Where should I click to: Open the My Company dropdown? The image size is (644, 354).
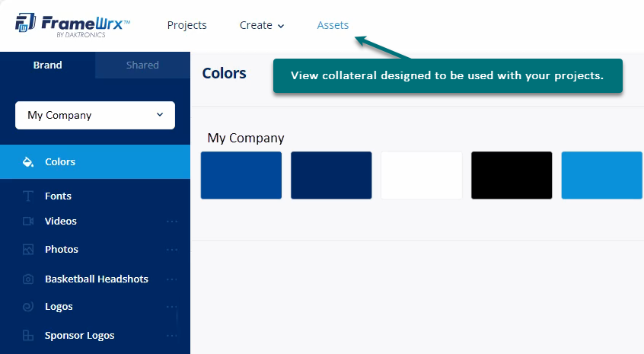point(95,116)
